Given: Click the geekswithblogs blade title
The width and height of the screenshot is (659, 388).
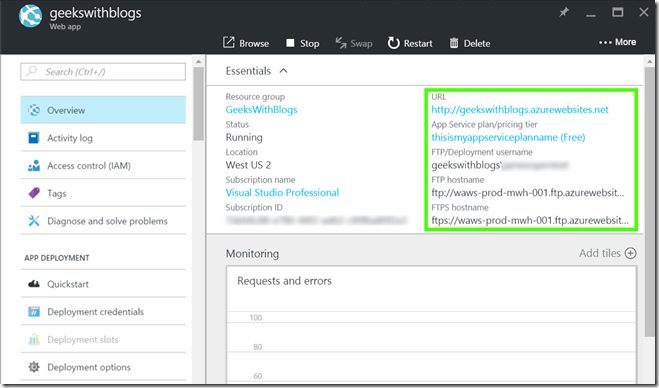Looking at the screenshot, I should [x=95, y=13].
